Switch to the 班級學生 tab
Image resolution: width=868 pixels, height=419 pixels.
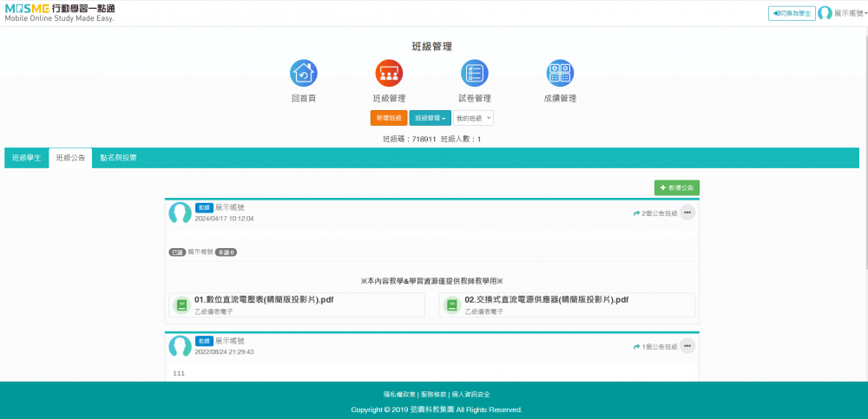(26, 158)
